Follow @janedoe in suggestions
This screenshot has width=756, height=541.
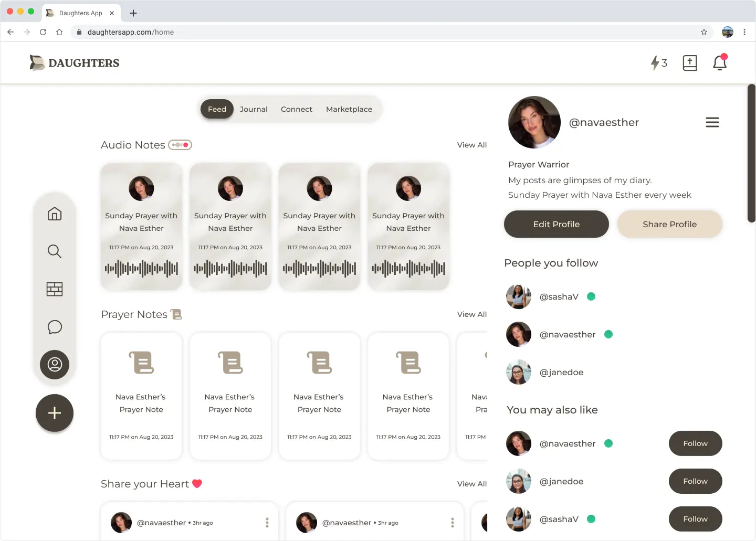(x=695, y=481)
